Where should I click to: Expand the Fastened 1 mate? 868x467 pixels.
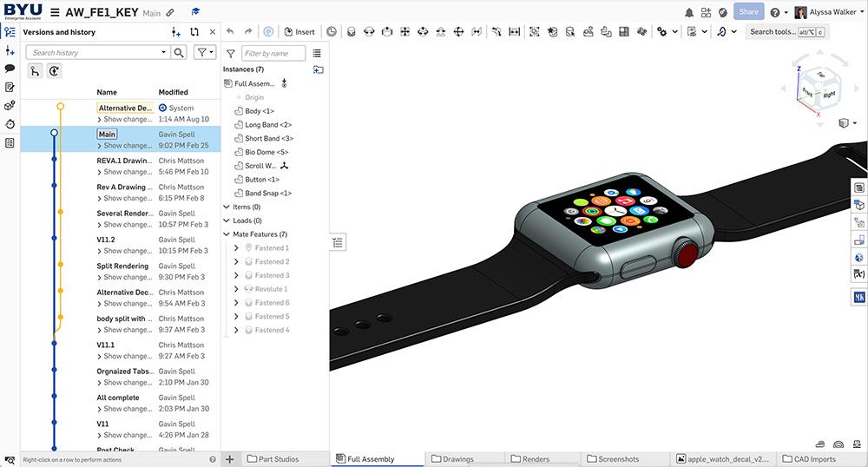tap(236, 248)
